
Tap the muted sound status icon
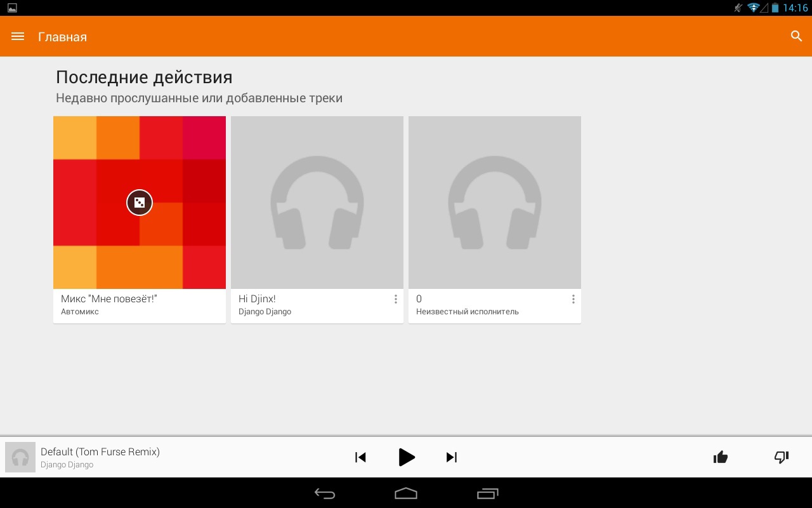coord(738,8)
